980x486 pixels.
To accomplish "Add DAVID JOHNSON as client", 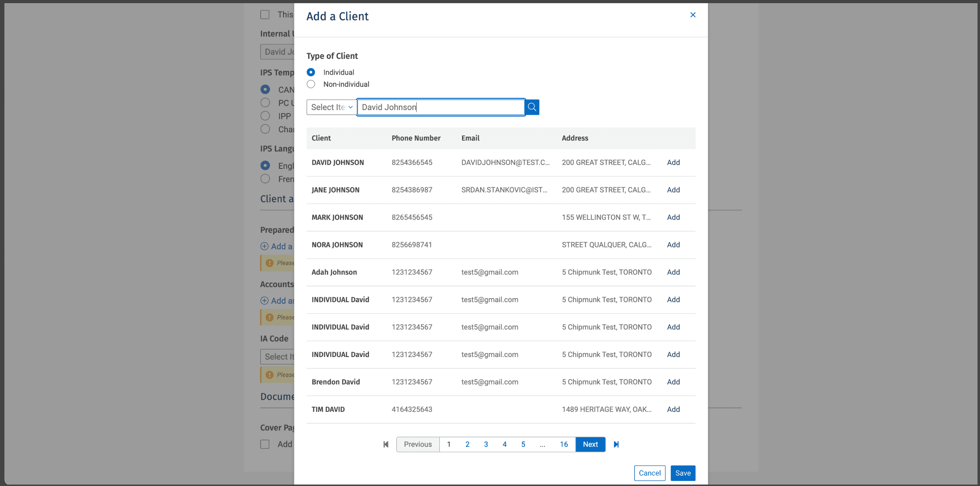I will [673, 163].
